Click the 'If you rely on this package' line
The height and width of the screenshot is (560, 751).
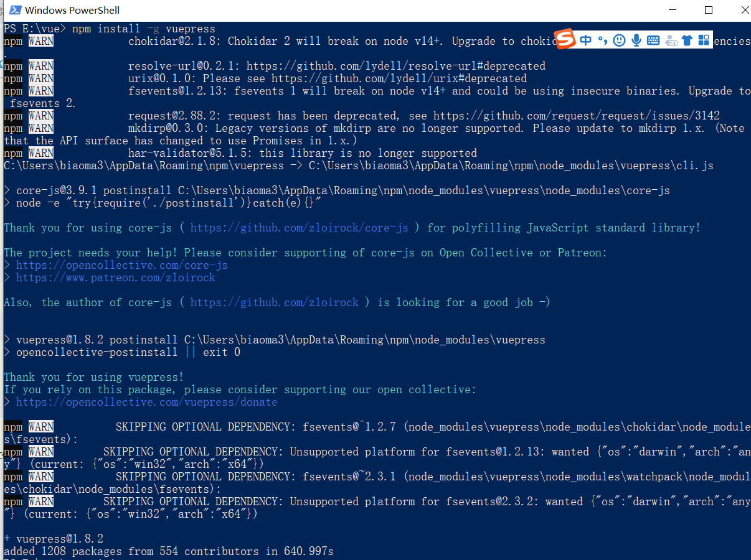point(240,390)
